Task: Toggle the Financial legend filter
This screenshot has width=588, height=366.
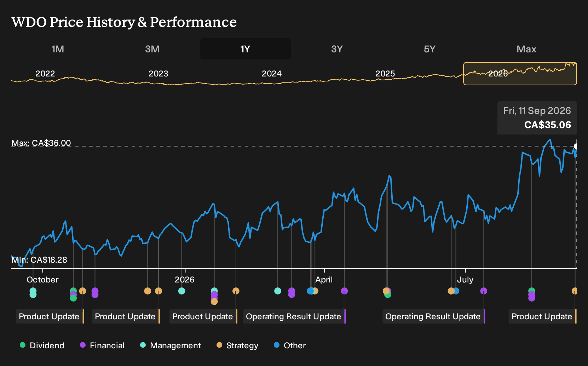Action: [x=102, y=345]
